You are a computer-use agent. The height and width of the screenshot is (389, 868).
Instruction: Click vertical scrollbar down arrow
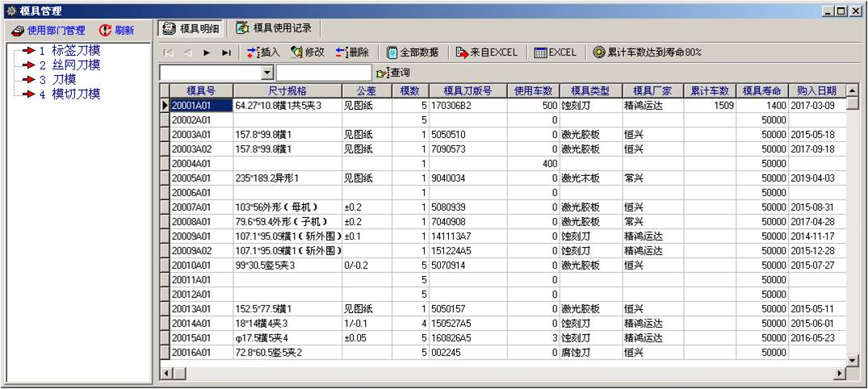pos(853,360)
